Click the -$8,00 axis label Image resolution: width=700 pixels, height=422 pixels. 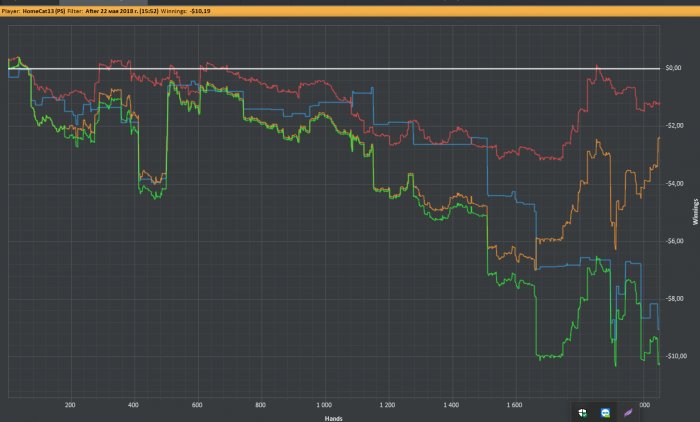[x=673, y=298]
